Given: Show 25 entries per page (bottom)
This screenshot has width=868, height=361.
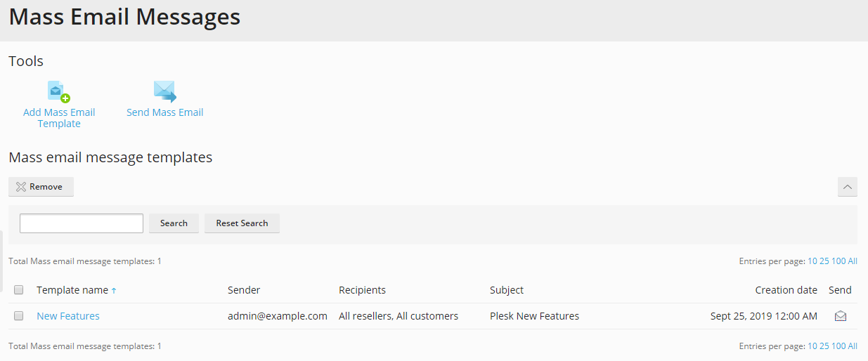Looking at the screenshot, I should (824, 346).
